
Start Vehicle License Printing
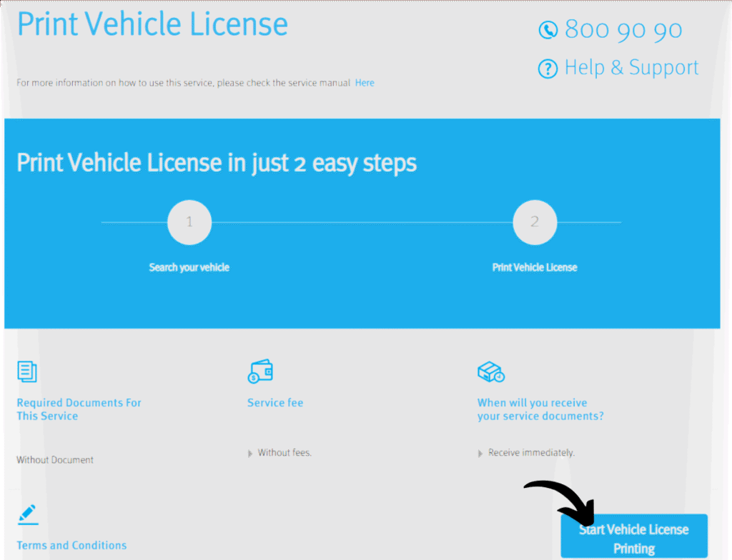click(x=634, y=536)
